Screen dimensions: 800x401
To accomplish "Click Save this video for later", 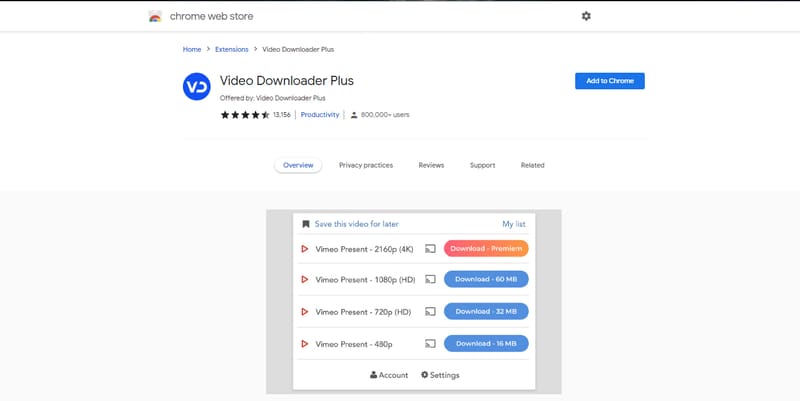I will 357,224.
